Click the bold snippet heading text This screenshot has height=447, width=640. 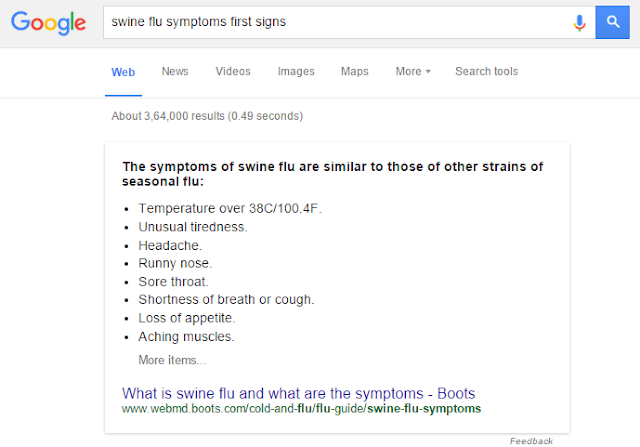(x=333, y=174)
